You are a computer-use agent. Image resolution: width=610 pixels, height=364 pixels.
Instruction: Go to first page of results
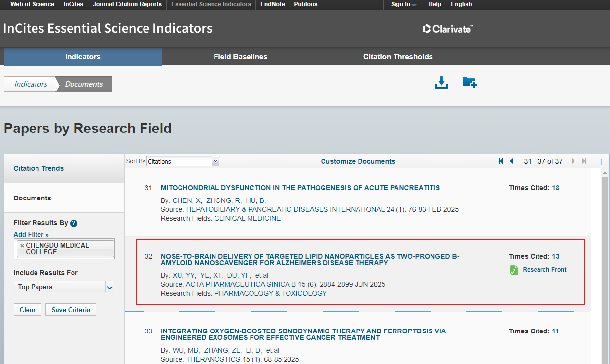click(501, 161)
